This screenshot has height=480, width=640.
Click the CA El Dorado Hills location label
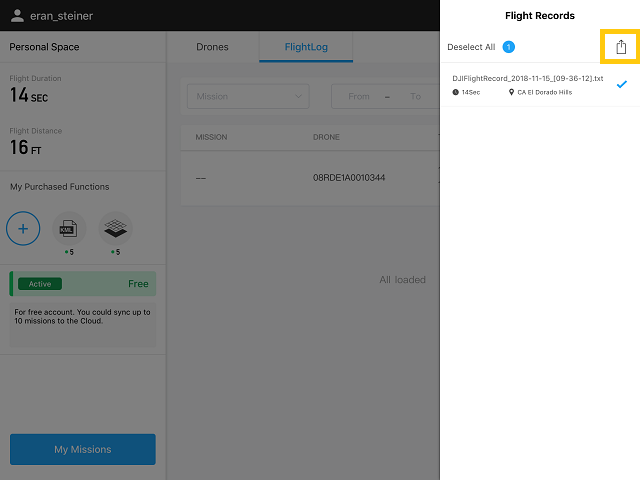544,92
